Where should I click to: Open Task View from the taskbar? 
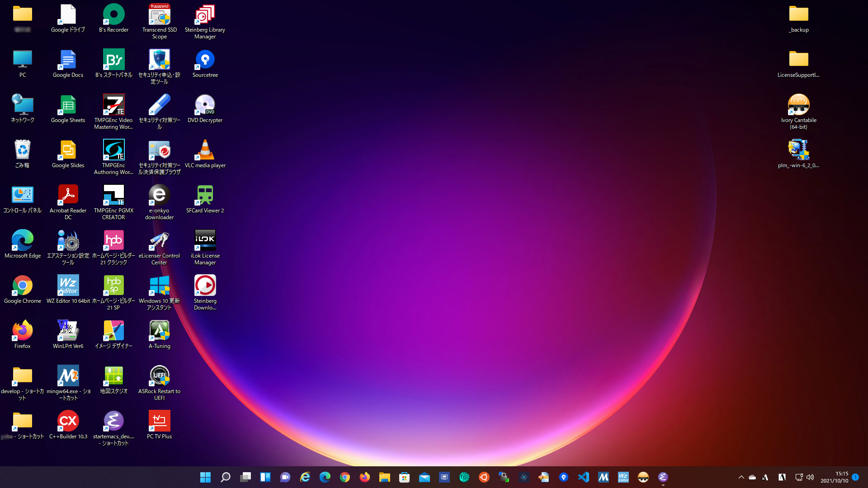(245, 477)
